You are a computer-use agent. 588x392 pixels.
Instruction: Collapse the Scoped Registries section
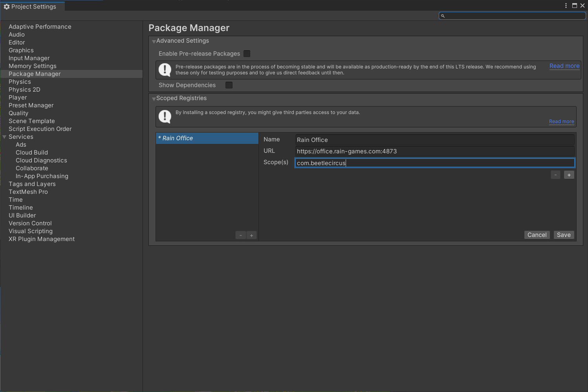click(x=154, y=99)
